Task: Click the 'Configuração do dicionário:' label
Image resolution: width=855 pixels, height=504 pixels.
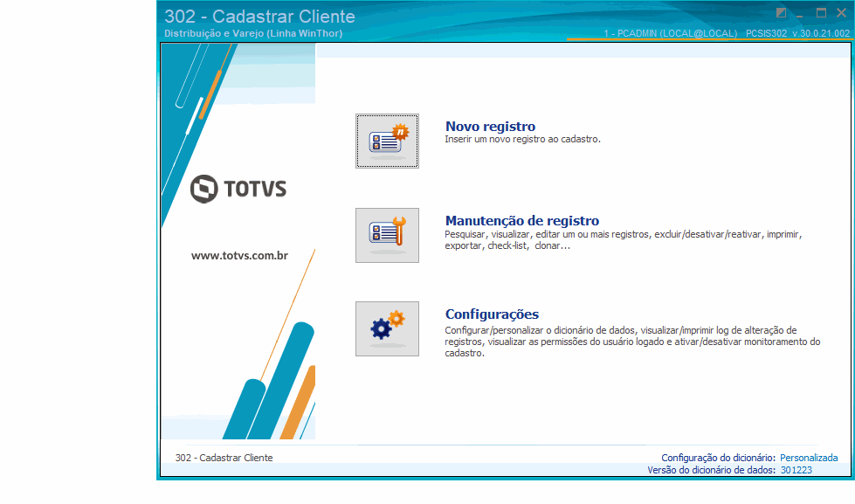Action: click(718, 458)
